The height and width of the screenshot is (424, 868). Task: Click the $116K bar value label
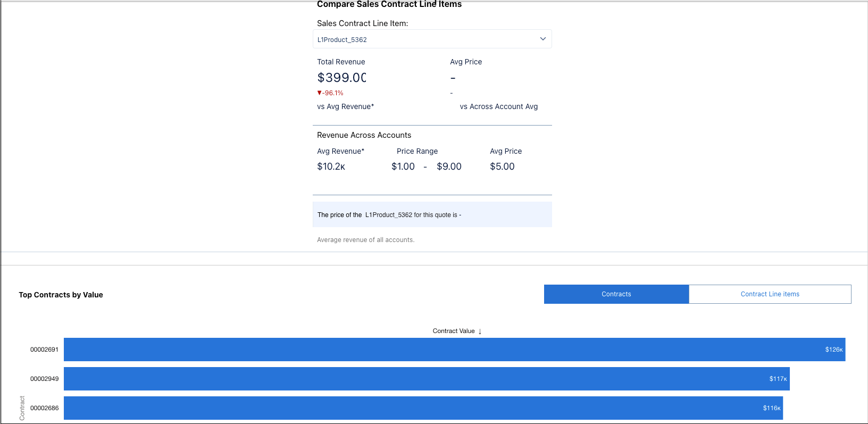coord(771,408)
